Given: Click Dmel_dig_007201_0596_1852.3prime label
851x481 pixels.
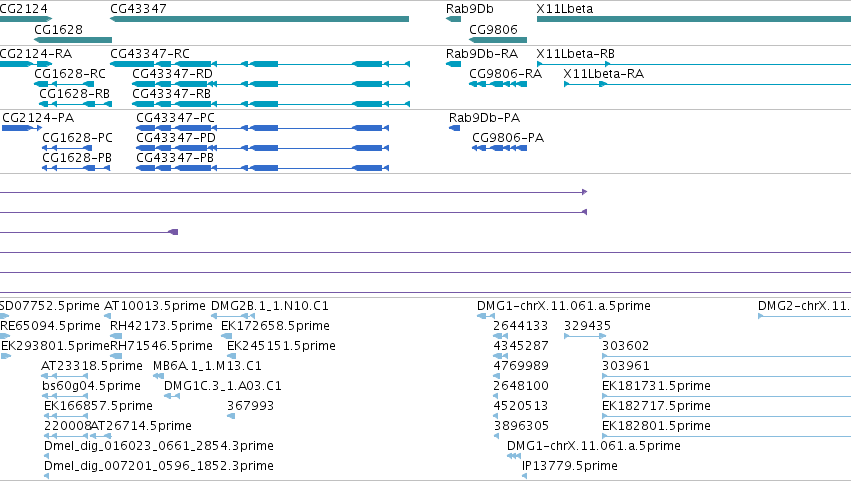Looking at the screenshot, I should coord(158,466).
